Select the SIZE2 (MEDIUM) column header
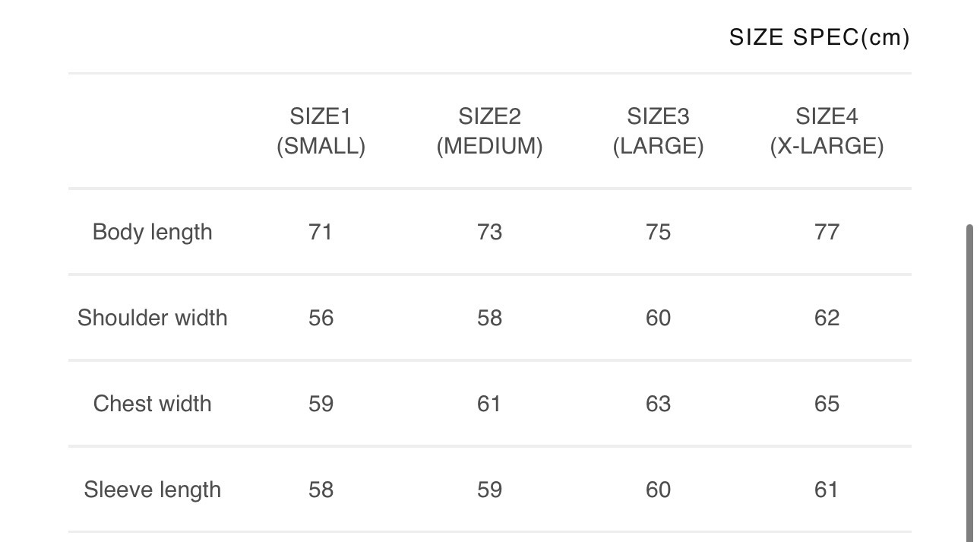This screenshot has width=980, height=542. click(489, 132)
